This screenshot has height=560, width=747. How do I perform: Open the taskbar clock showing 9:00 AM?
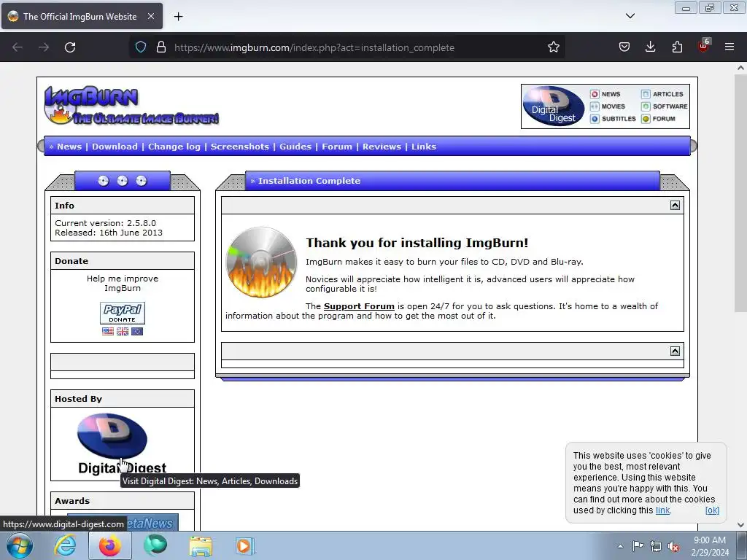pyautogui.click(x=710, y=546)
